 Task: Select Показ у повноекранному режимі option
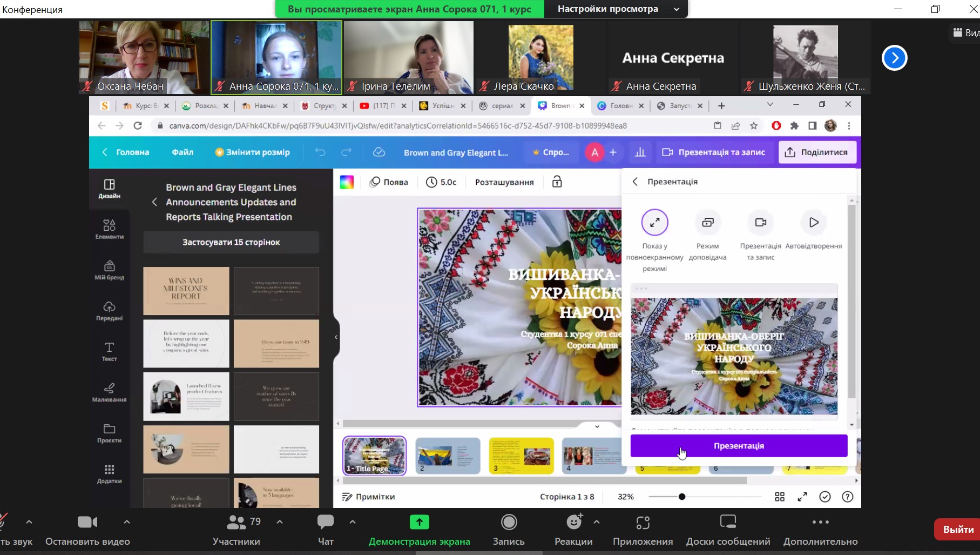(654, 223)
